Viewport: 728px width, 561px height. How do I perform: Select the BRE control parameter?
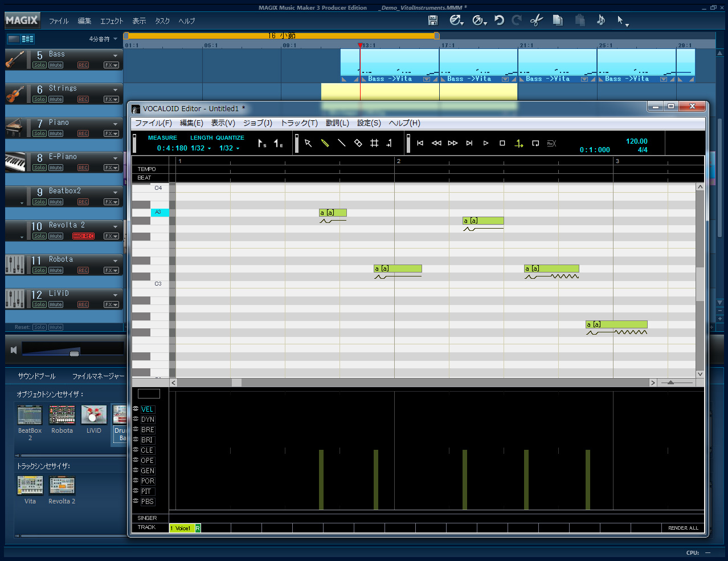148,430
